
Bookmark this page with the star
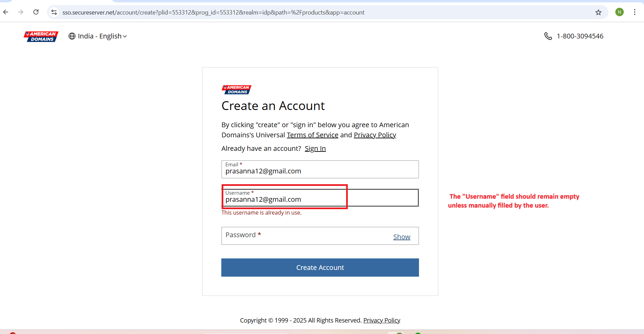click(598, 12)
